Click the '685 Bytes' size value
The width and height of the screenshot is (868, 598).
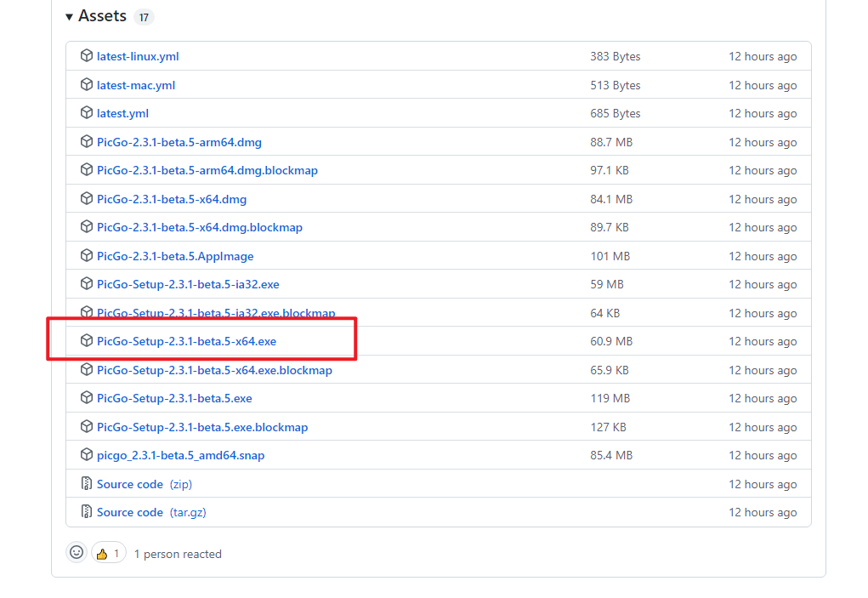[x=615, y=113]
